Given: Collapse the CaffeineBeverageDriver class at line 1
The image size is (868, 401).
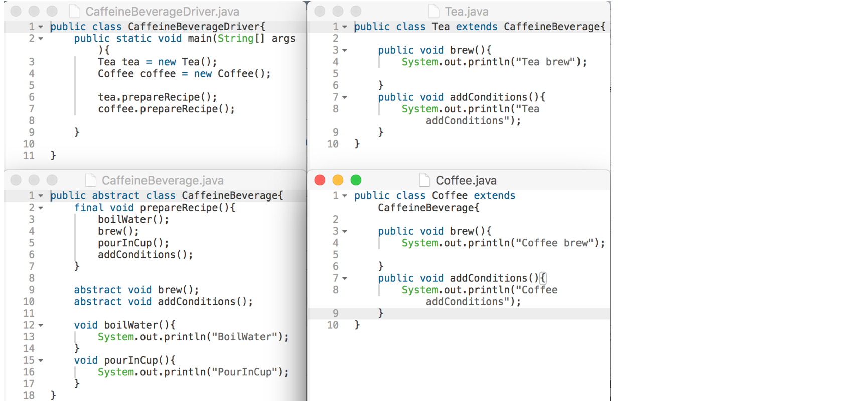Looking at the screenshot, I should 41,27.
